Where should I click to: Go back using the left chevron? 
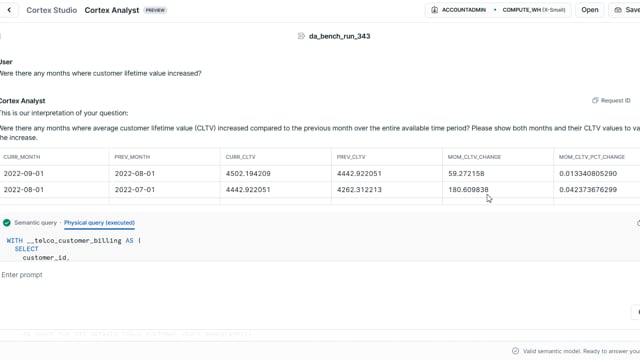[x=9, y=10]
